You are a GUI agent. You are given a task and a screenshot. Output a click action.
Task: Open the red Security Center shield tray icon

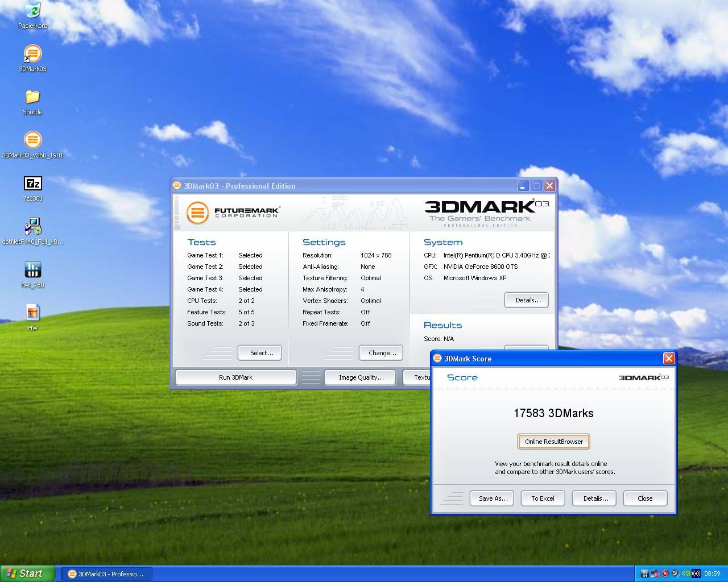pos(665,573)
